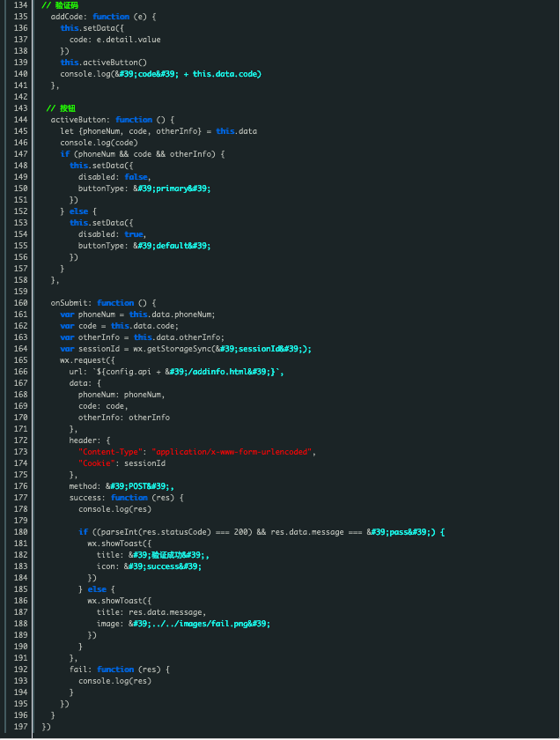Click the activeButton function definition
This screenshot has width=560, height=740.
pyautogui.click(x=83, y=120)
